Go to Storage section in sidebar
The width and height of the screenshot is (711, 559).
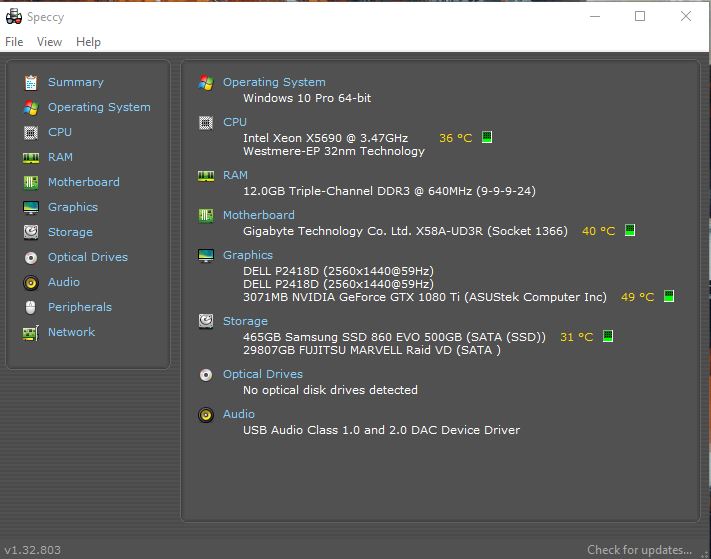coord(70,232)
